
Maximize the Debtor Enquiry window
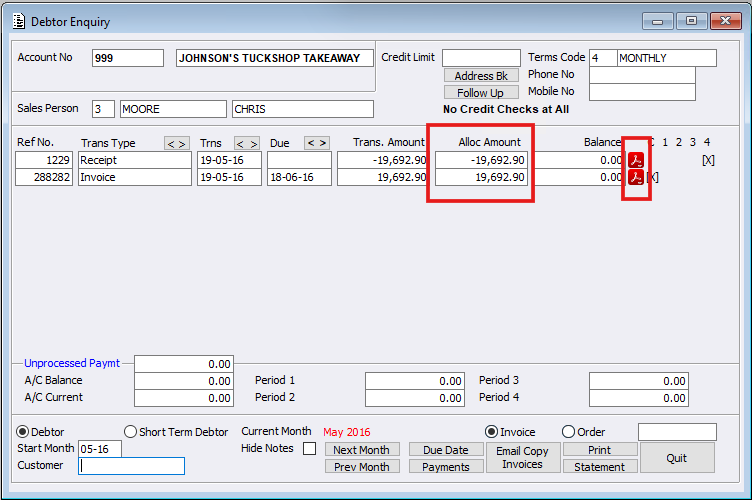coord(691,21)
